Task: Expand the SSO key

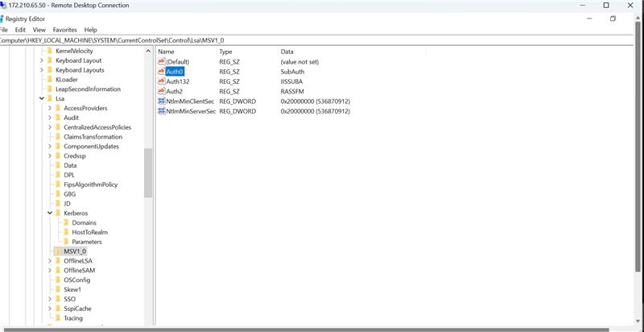Action: point(50,299)
